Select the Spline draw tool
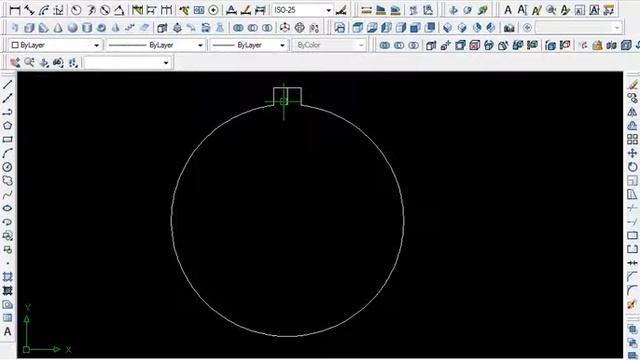Screen dimensions: 640x360 tap(7, 195)
